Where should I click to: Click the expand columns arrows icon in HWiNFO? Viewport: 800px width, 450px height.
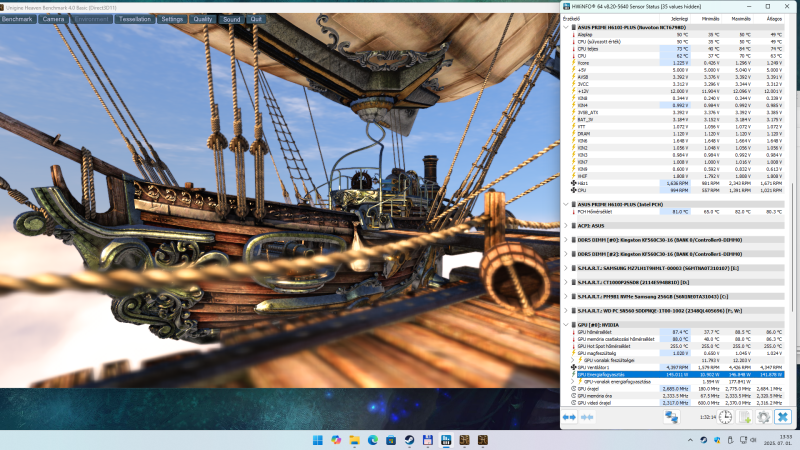[x=569, y=417]
